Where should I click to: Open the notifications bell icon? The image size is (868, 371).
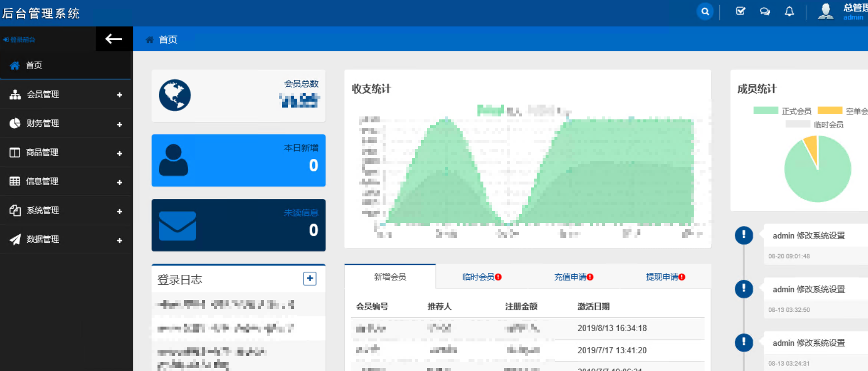point(789,11)
